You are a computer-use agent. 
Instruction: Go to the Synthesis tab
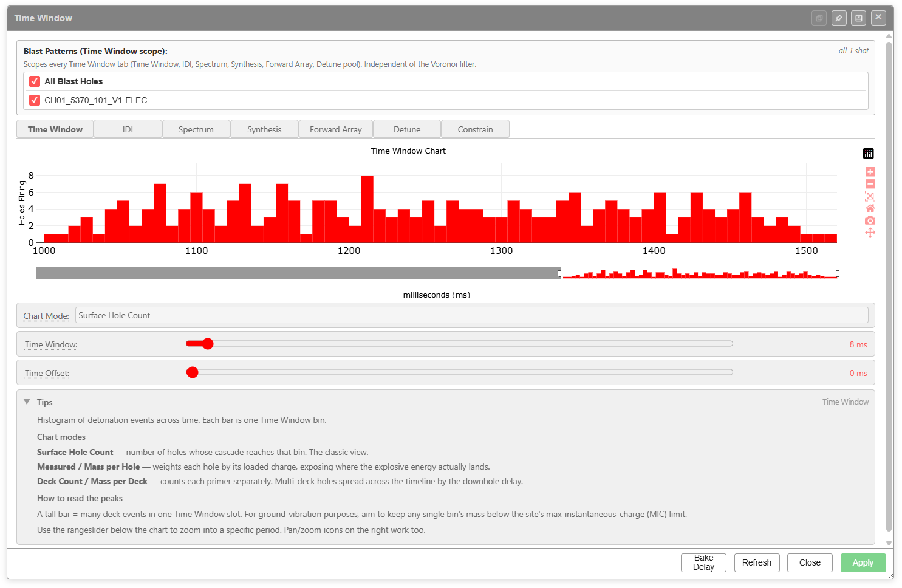[x=264, y=129]
